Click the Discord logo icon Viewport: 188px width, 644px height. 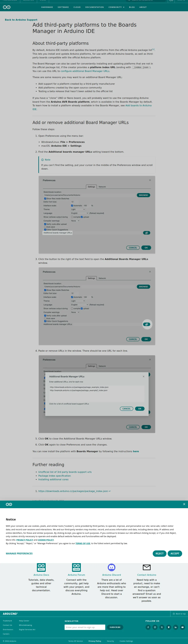click(x=111, y=567)
